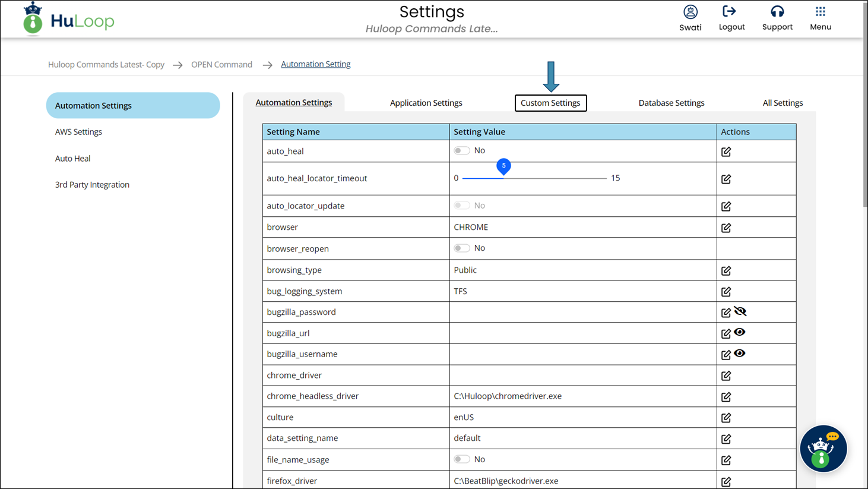Screen dimensions: 868x489
Task: Edit the browser setting
Action: pos(726,228)
